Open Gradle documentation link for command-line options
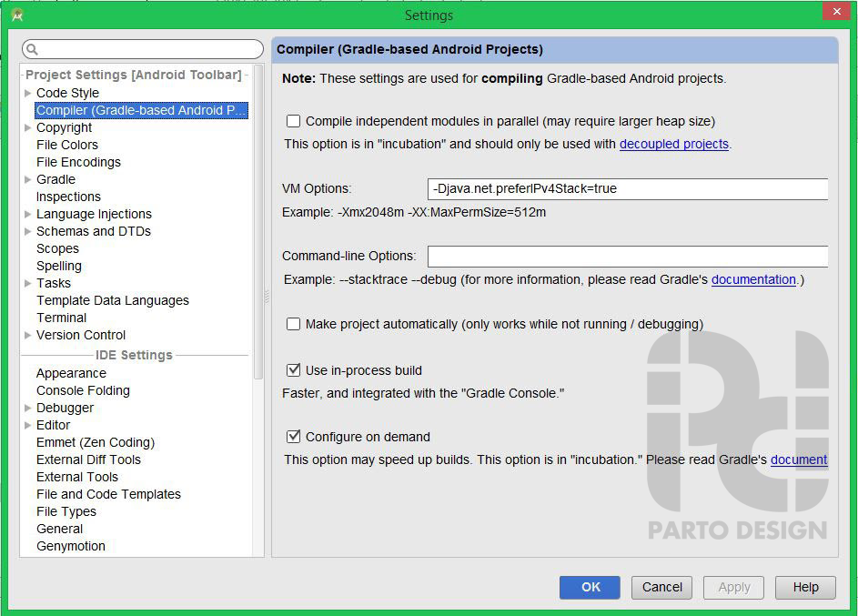The width and height of the screenshot is (858, 616). click(753, 279)
